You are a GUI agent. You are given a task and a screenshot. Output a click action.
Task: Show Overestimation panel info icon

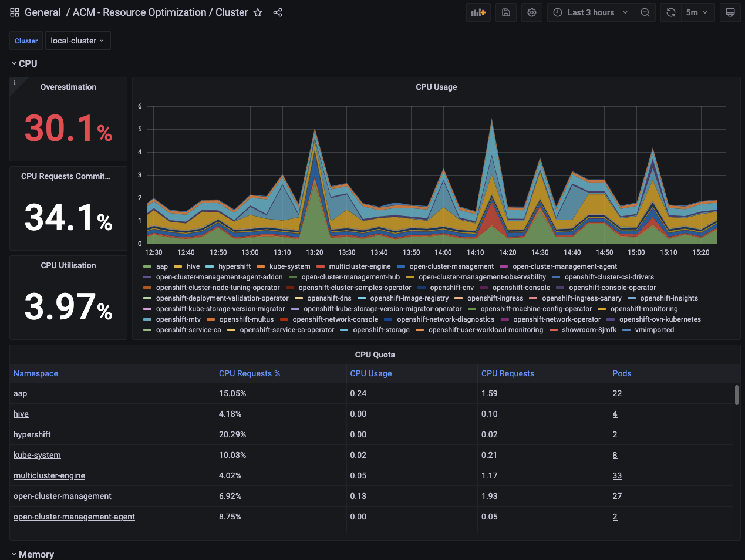[x=15, y=83]
